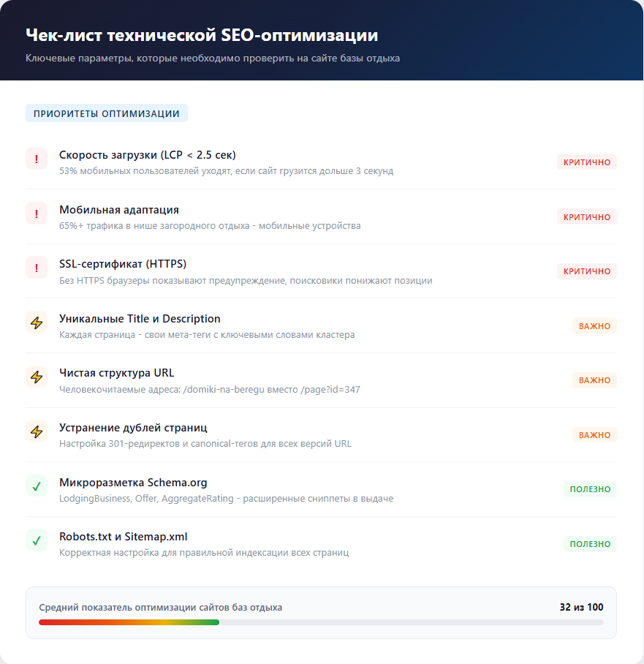Click the Чек-лист технической SEO-оптимизации heading
The image size is (644, 664).
(x=202, y=35)
